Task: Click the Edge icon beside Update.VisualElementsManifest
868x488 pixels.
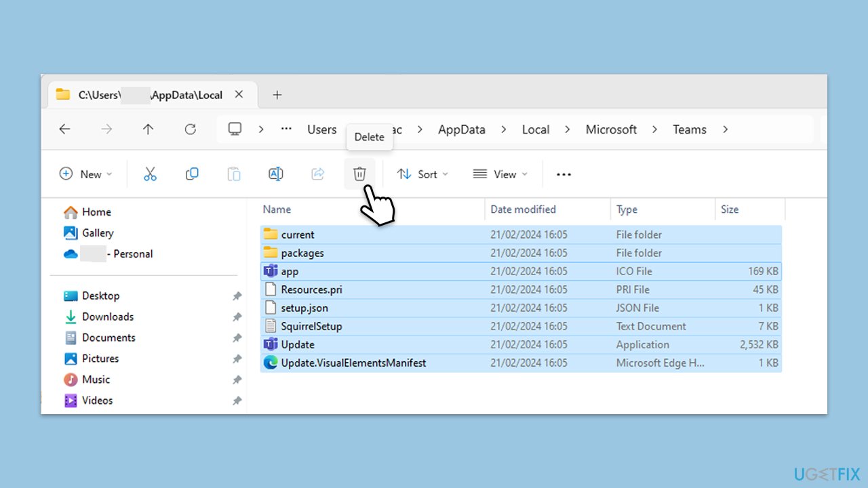Action: point(271,363)
